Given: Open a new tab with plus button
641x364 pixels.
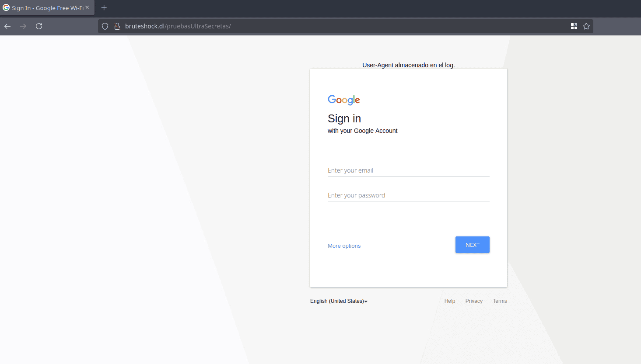Looking at the screenshot, I should coord(104,8).
